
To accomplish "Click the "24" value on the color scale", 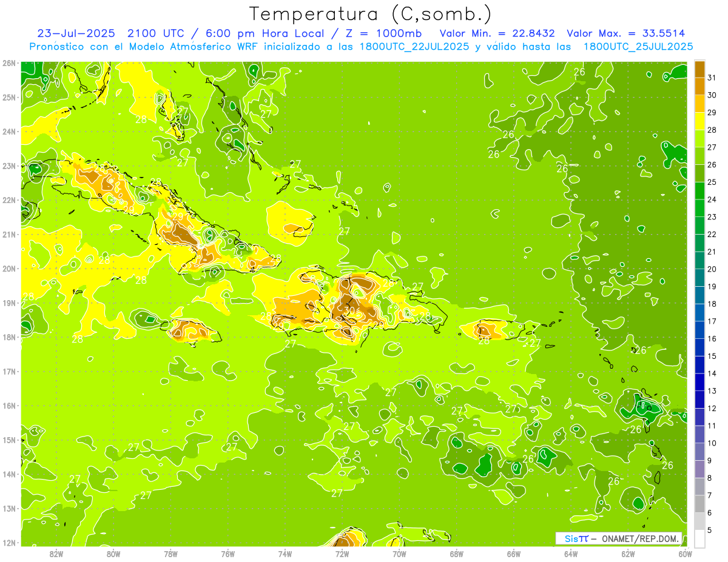I will point(712,199).
